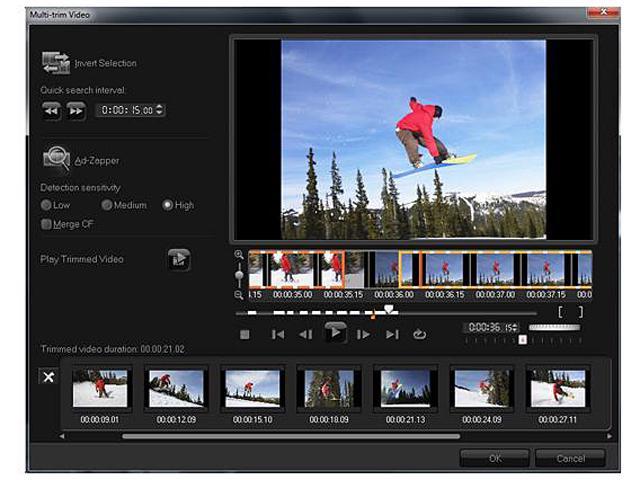Select Low detection sensitivity
Image resolution: width=640 pixels, height=480 pixels.
point(46,205)
